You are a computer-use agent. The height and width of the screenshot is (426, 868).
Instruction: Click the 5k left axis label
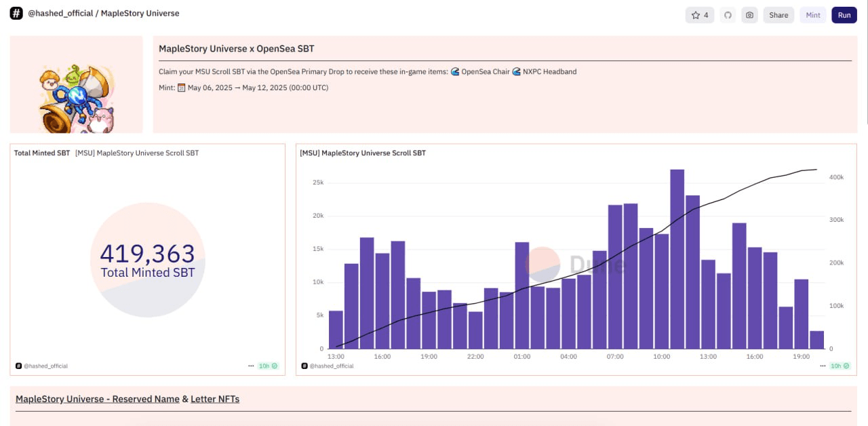tap(319, 315)
